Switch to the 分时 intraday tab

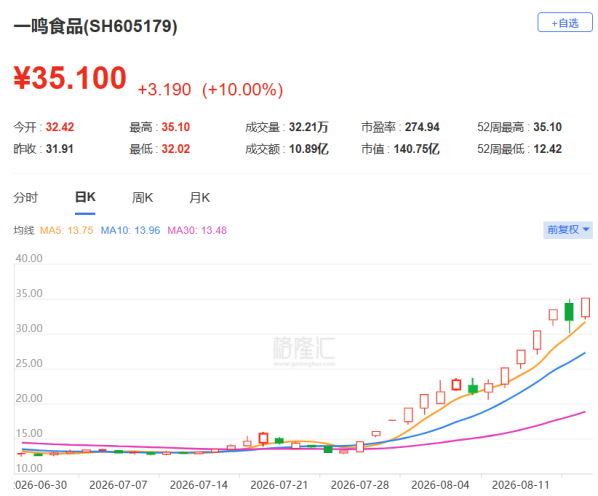tap(26, 197)
